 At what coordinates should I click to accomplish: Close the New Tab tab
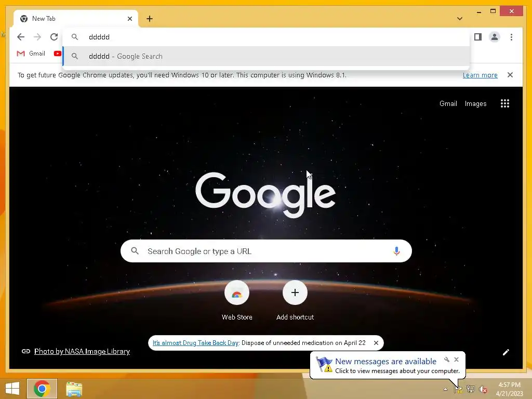[129, 19]
